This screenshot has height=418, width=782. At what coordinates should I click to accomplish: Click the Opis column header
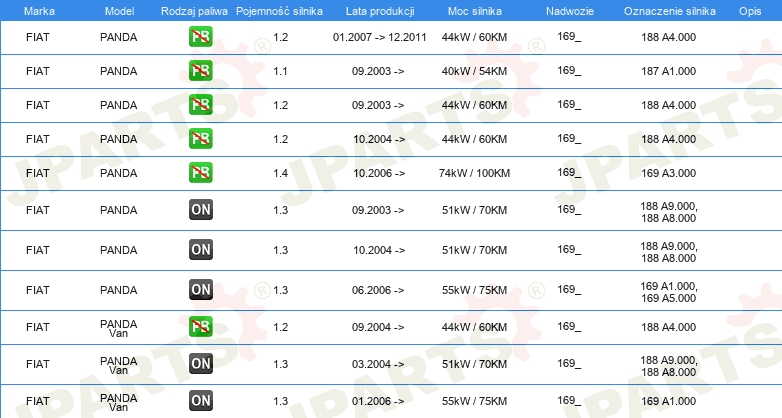pos(750,11)
